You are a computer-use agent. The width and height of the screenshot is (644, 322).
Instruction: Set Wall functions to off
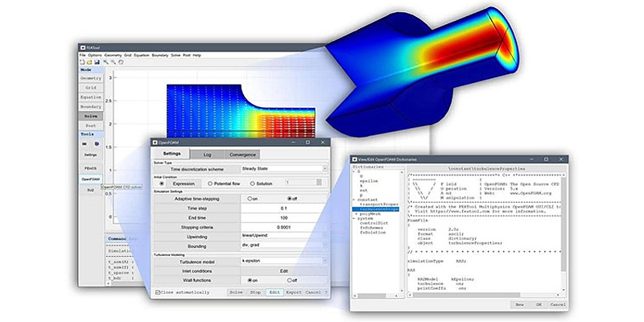pos(290,280)
